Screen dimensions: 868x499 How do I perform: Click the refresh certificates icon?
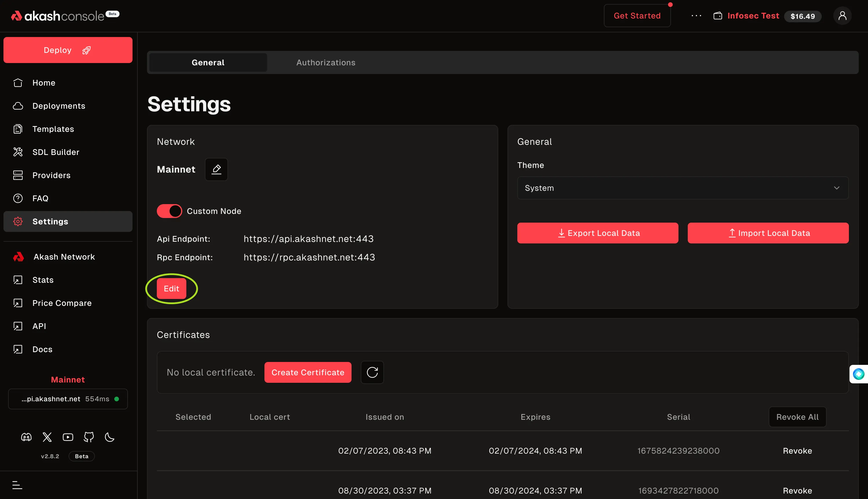[372, 372]
